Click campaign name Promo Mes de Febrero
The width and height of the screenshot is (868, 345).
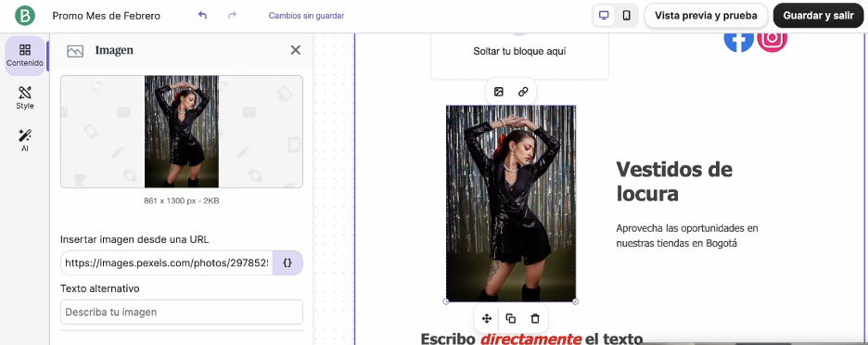(x=107, y=16)
